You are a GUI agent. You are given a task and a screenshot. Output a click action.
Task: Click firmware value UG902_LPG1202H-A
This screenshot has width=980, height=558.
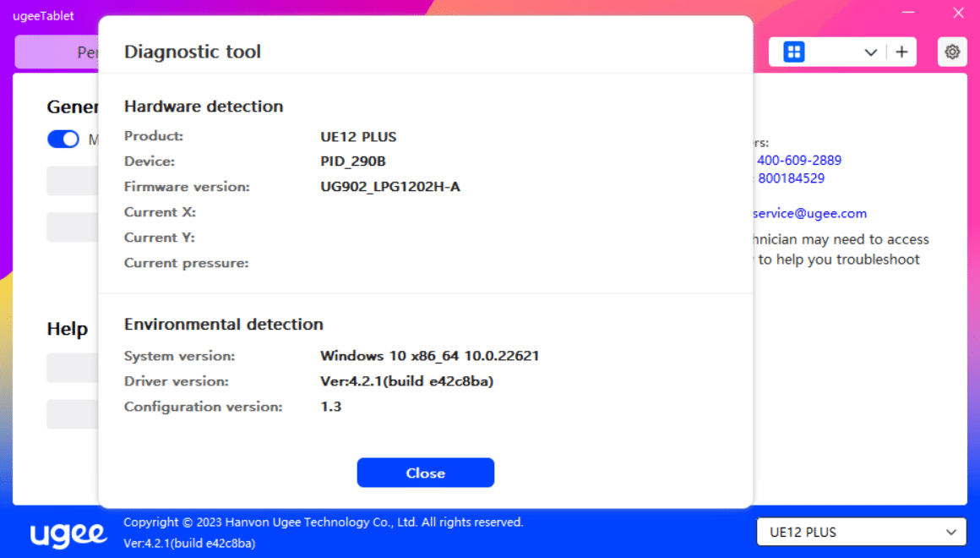[x=390, y=186]
